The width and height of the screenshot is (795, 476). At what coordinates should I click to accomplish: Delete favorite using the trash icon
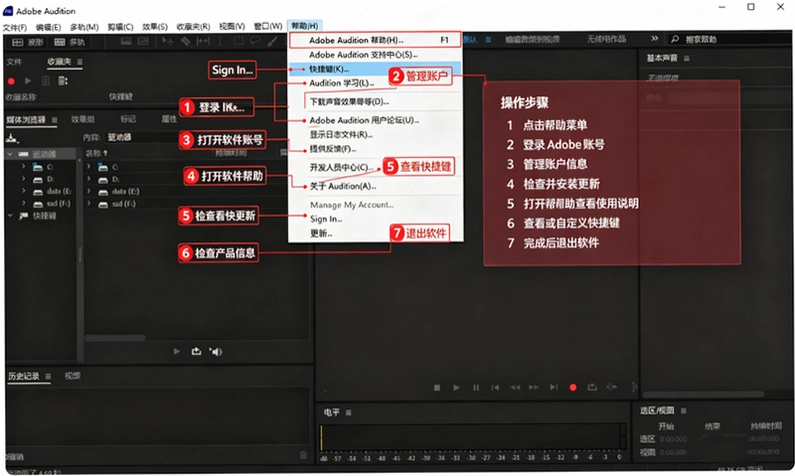46,81
